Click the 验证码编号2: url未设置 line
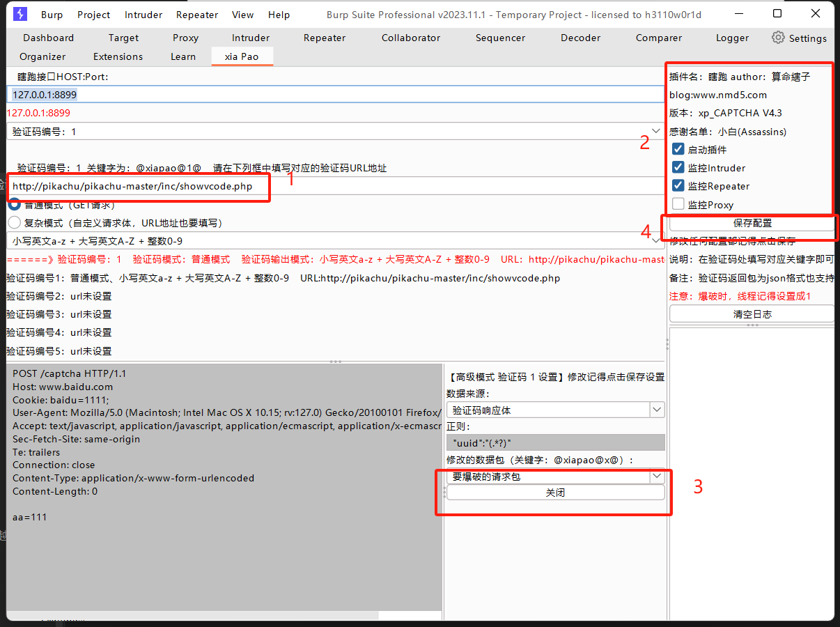 tap(59, 296)
